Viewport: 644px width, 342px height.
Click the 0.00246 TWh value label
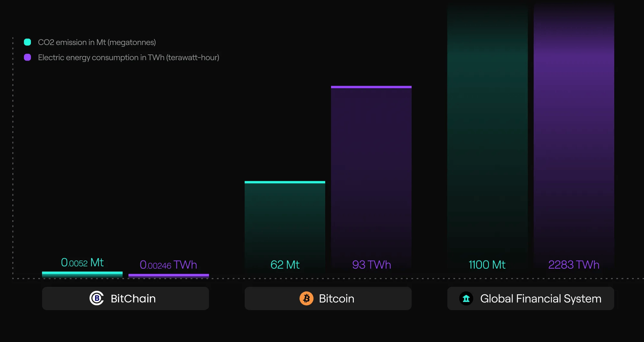click(x=168, y=265)
